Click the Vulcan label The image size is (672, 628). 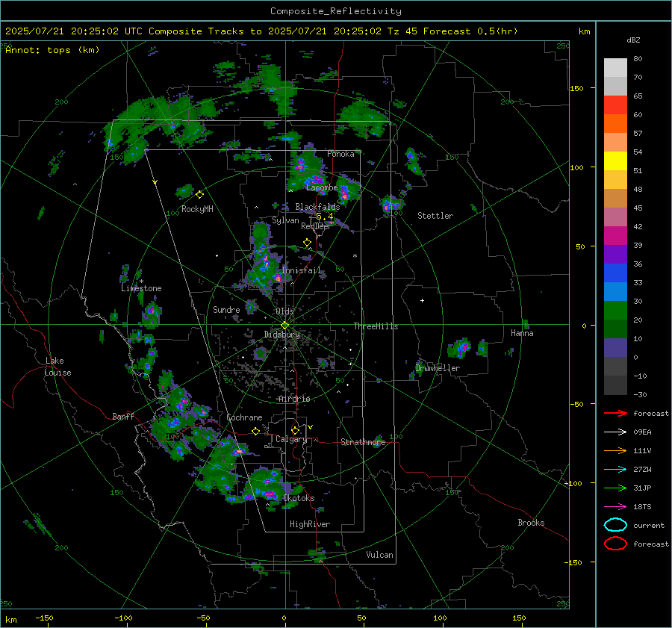click(x=379, y=555)
